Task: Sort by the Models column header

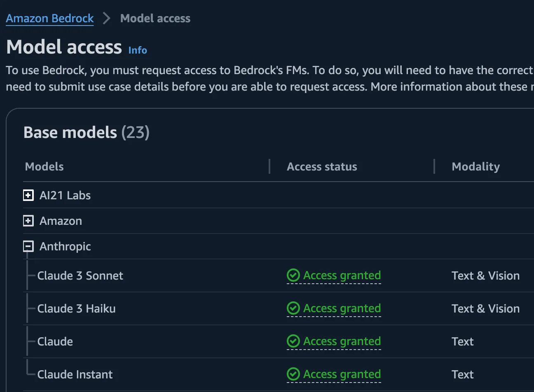Action: click(x=44, y=167)
